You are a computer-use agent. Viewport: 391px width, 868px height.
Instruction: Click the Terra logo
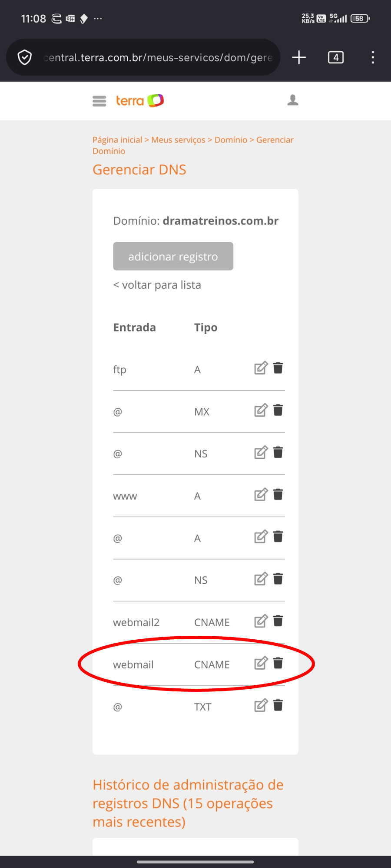(x=139, y=101)
